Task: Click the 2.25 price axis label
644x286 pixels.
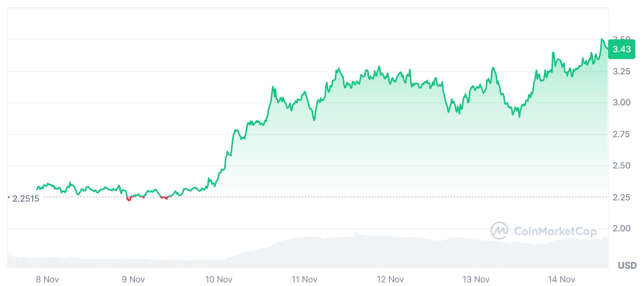Action: (622, 197)
